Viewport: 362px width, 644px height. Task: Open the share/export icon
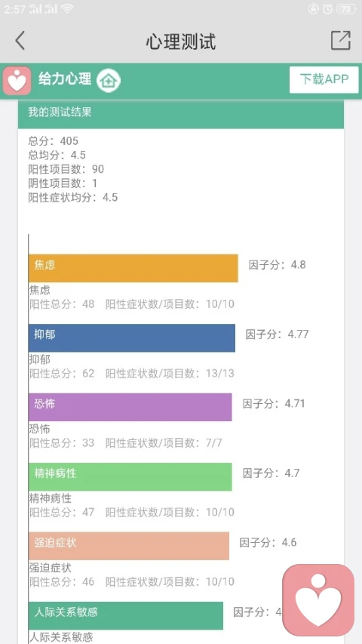pyautogui.click(x=341, y=40)
